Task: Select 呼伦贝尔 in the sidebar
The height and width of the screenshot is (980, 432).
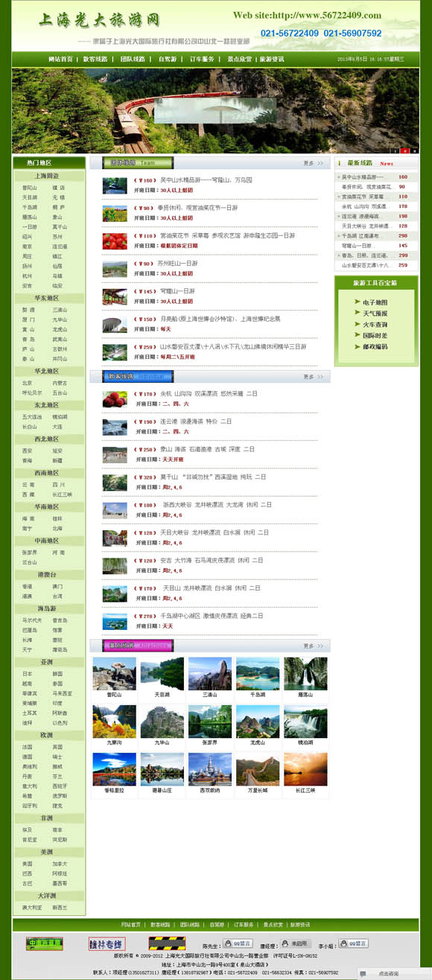Action: (31, 392)
